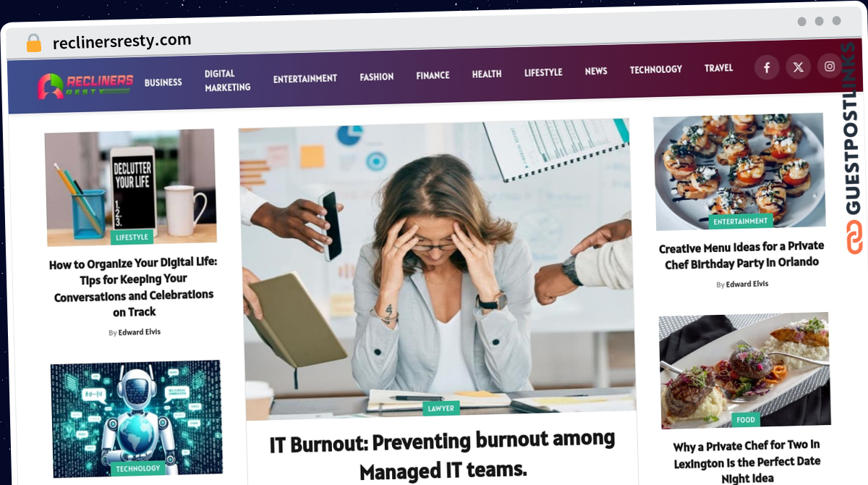Open the Business menu item
868x485 pixels.
tap(163, 83)
